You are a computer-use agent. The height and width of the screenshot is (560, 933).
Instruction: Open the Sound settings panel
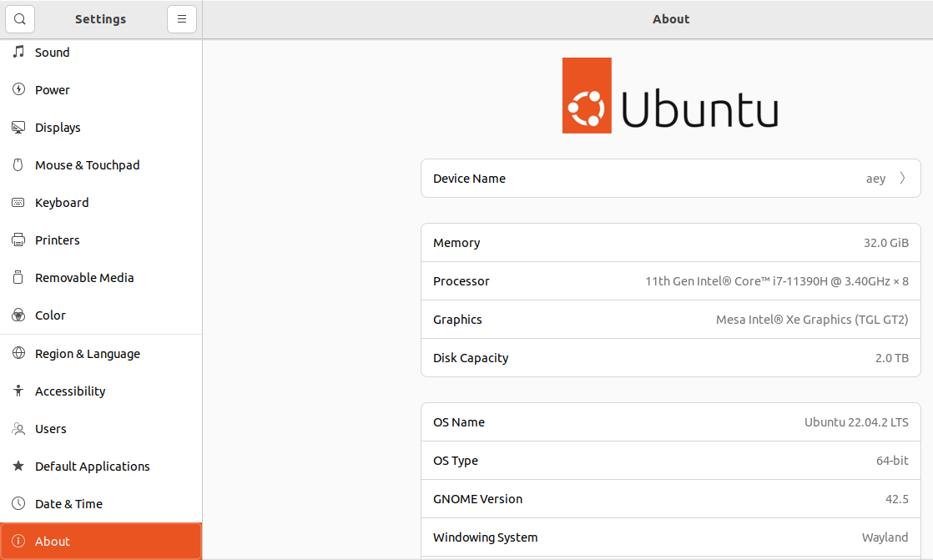(101, 53)
